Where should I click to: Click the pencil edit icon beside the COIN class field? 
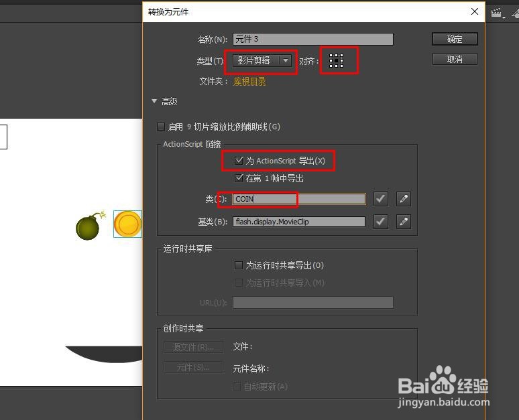[x=404, y=199]
